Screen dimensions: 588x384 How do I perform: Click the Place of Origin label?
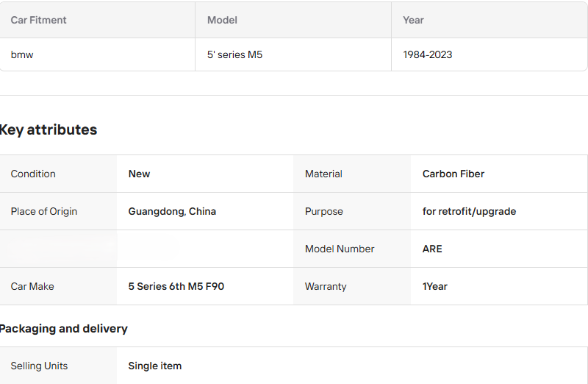click(x=44, y=211)
